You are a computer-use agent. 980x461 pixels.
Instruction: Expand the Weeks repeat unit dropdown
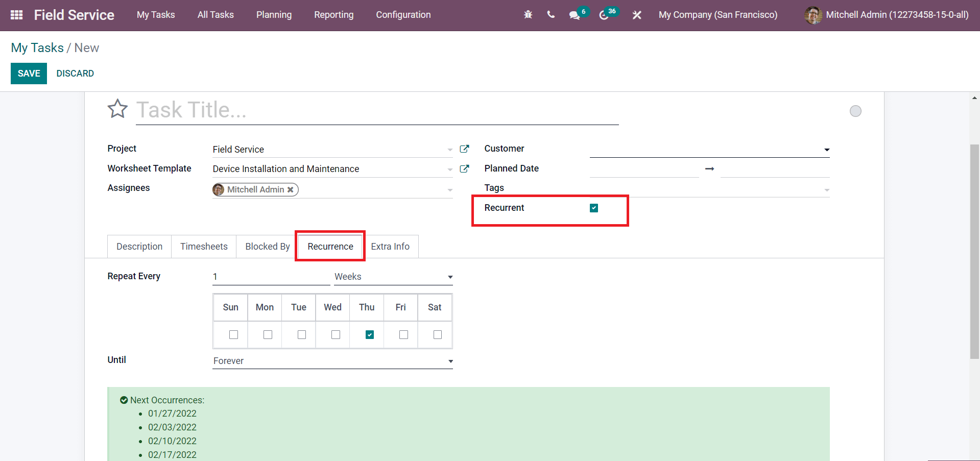coord(393,277)
